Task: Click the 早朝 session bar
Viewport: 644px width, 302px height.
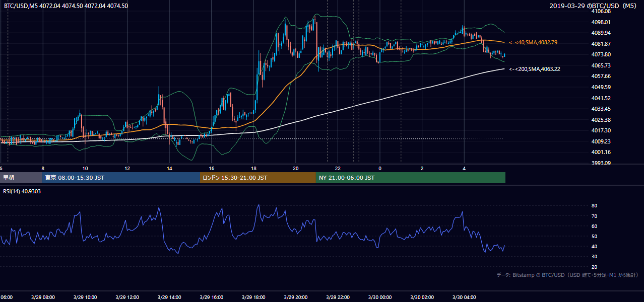Action: point(21,178)
